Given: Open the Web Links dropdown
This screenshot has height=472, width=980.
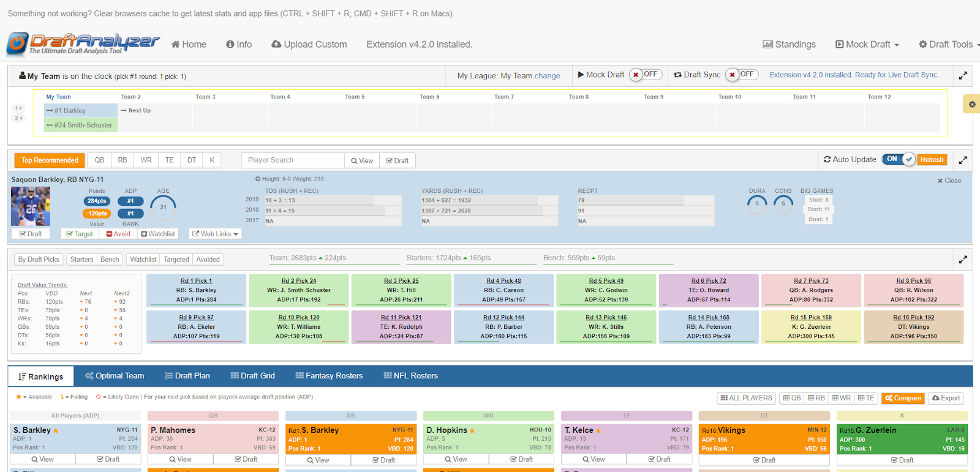Looking at the screenshot, I should tap(215, 234).
